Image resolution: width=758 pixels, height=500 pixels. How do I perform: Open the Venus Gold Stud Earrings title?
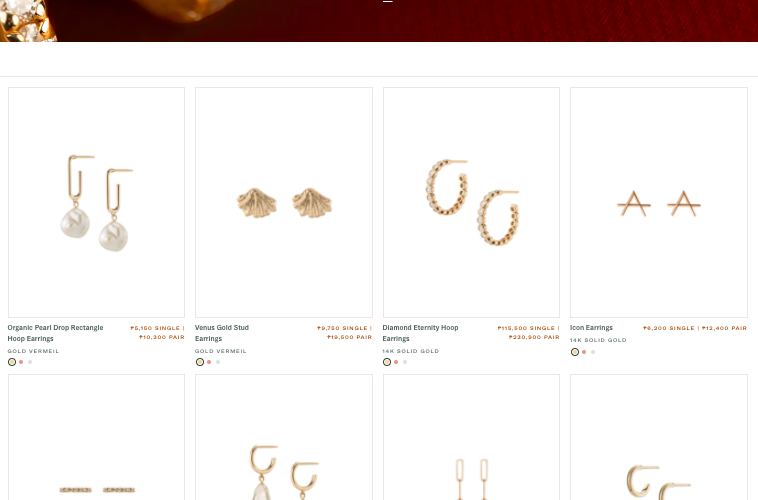tap(222, 333)
